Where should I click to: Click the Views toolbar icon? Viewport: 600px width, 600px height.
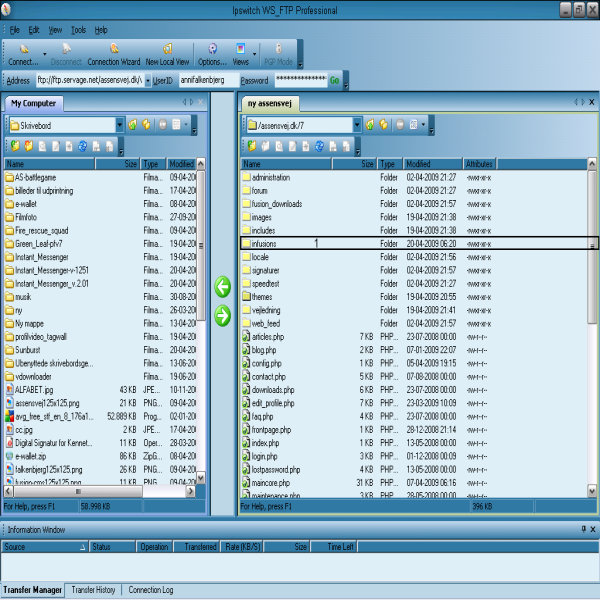(x=240, y=54)
